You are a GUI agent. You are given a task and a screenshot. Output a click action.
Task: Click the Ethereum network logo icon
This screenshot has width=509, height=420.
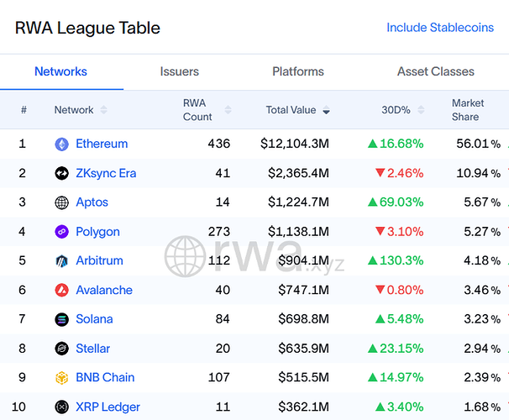[x=61, y=144]
